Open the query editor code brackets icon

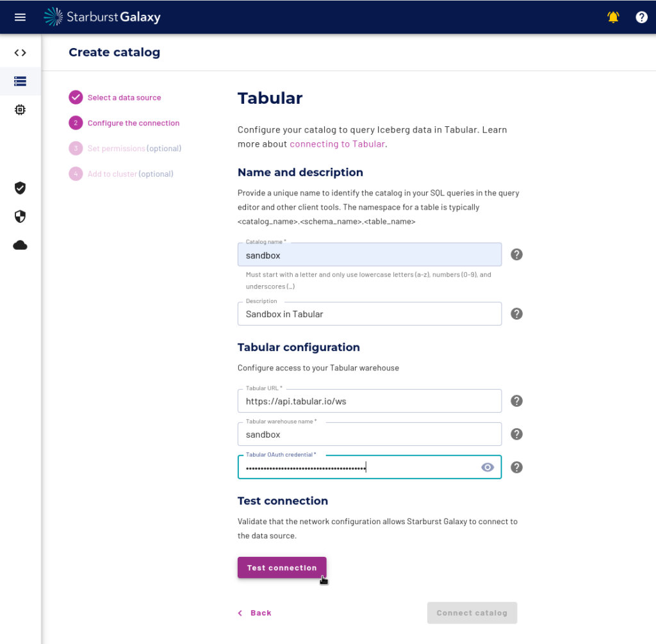tap(20, 53)
